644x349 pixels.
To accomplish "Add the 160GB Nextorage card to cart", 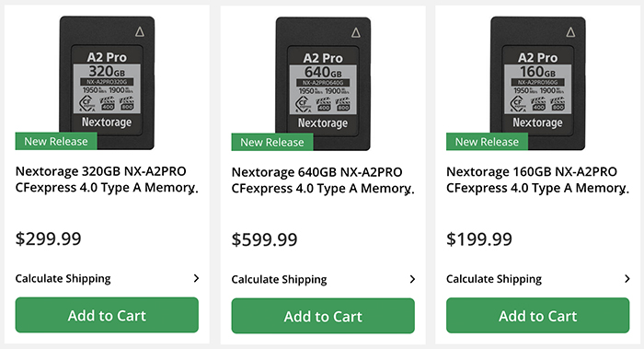I will [x=537, y=315].
